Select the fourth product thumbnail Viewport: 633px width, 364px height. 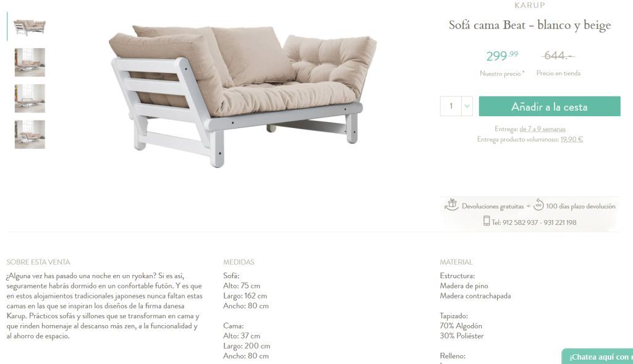tap(30, 134)
